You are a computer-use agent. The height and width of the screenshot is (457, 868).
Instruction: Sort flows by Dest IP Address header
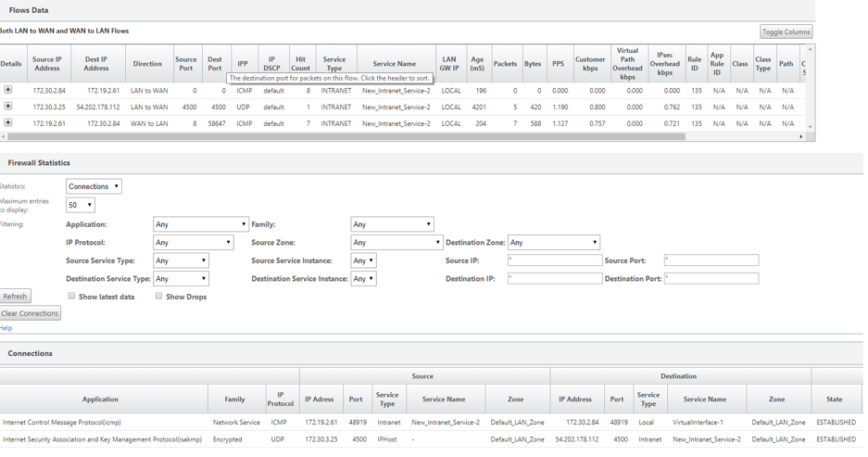pyautogui.click(x=96, y=64)
